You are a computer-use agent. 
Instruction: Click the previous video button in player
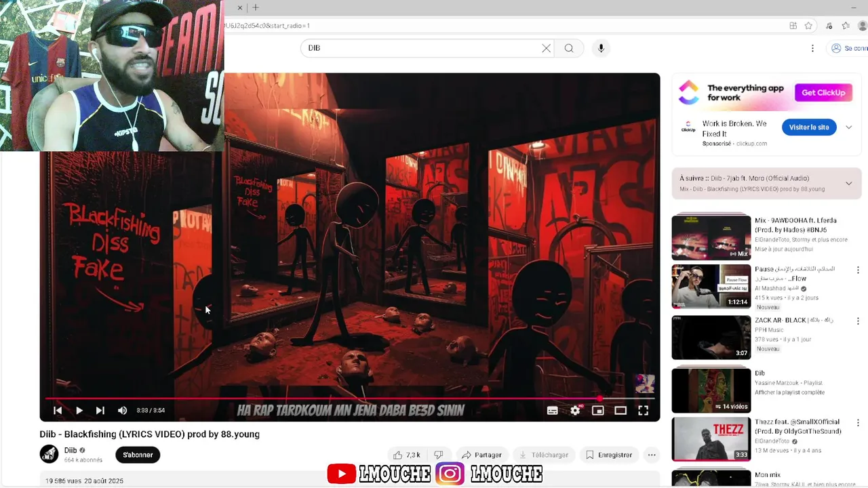tap(58, 410)
